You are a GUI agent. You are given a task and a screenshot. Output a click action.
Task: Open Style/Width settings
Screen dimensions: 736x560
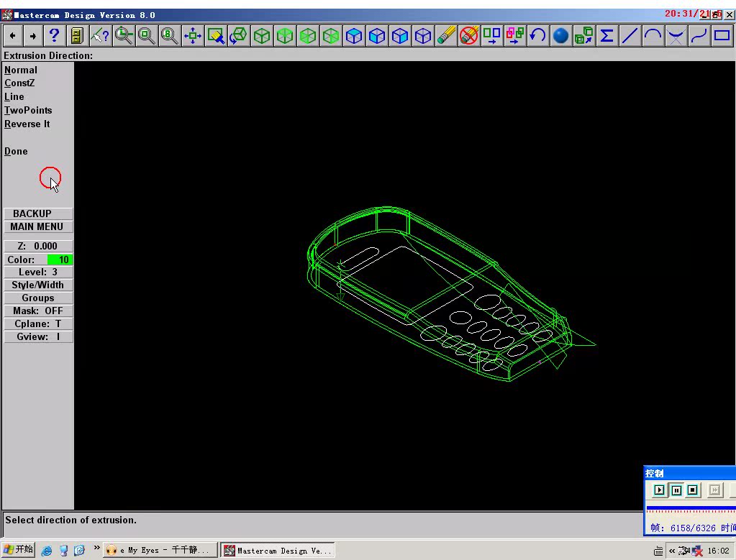pyautogui.click(x=38, y=285)
